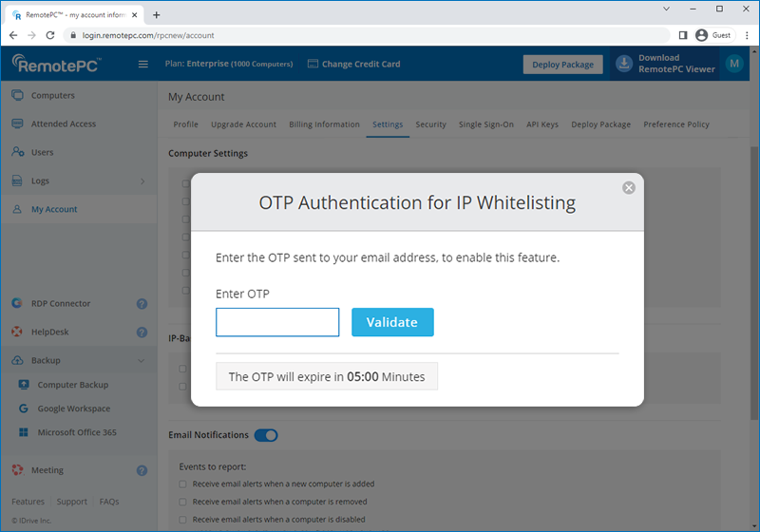
Task: Collapse the Backup sidebar section
Action: pos(142,361)
